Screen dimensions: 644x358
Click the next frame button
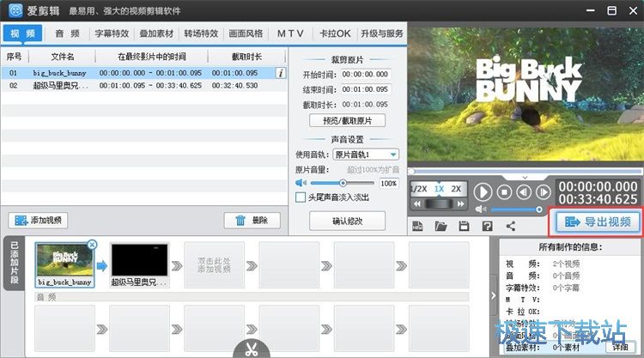pos(543,192)
